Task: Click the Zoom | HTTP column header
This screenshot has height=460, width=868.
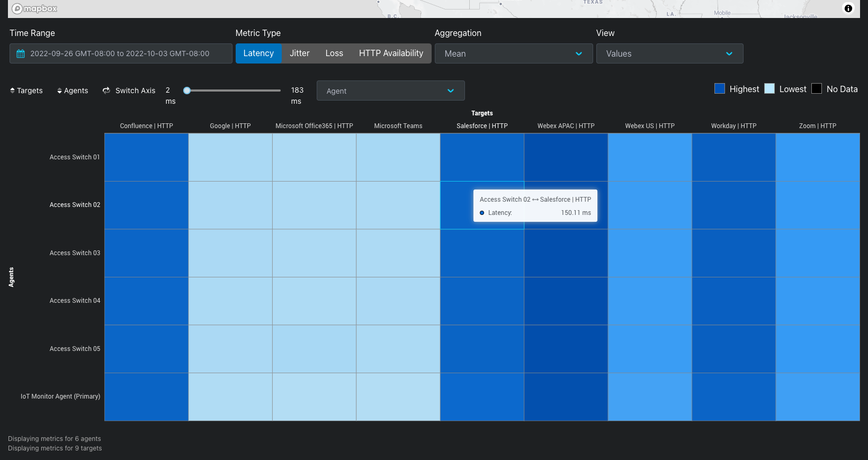Action: pyautogui.click(x=818, y=126)
